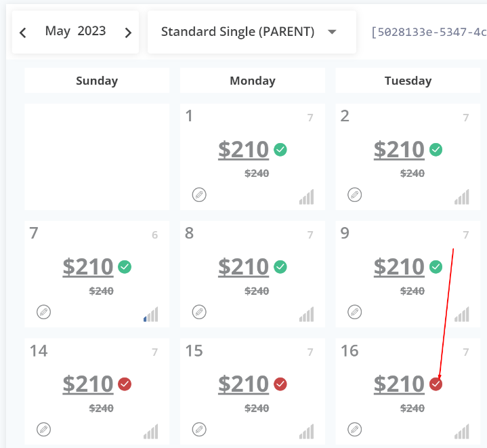Open the $210 rate link on May 8

point(243,267)
